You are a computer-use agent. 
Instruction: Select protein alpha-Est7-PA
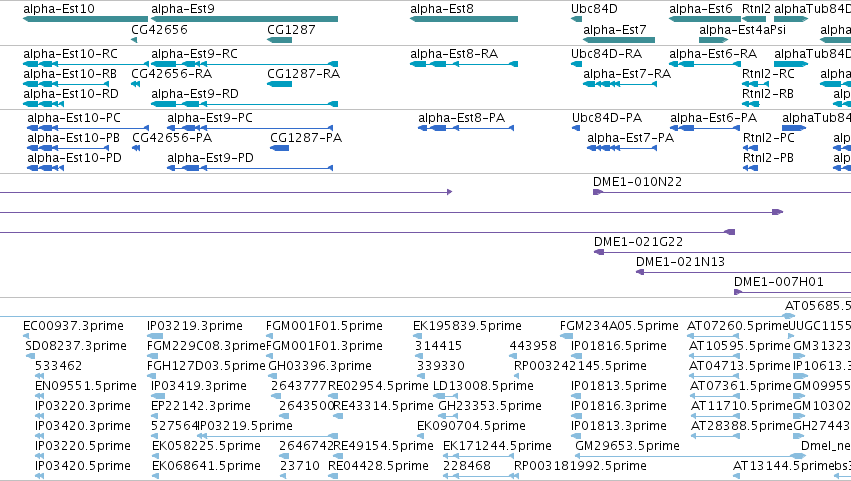coord(622,148)
